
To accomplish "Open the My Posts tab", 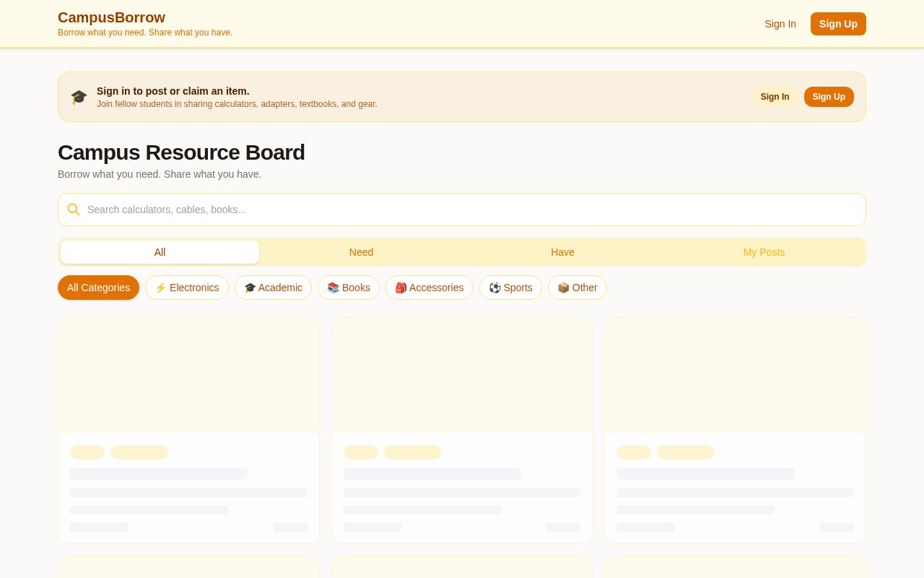I will pos(764,252).
